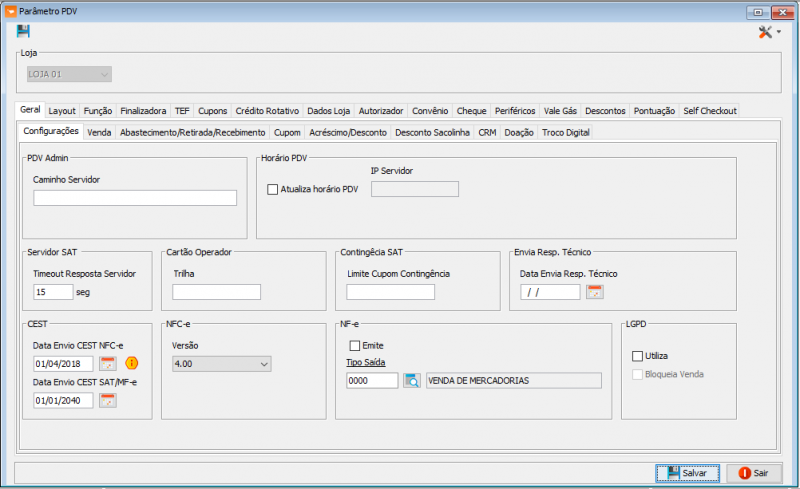Open the Self Checkout tab
Viewport: 800px width, 489px height.
[710, 111]
